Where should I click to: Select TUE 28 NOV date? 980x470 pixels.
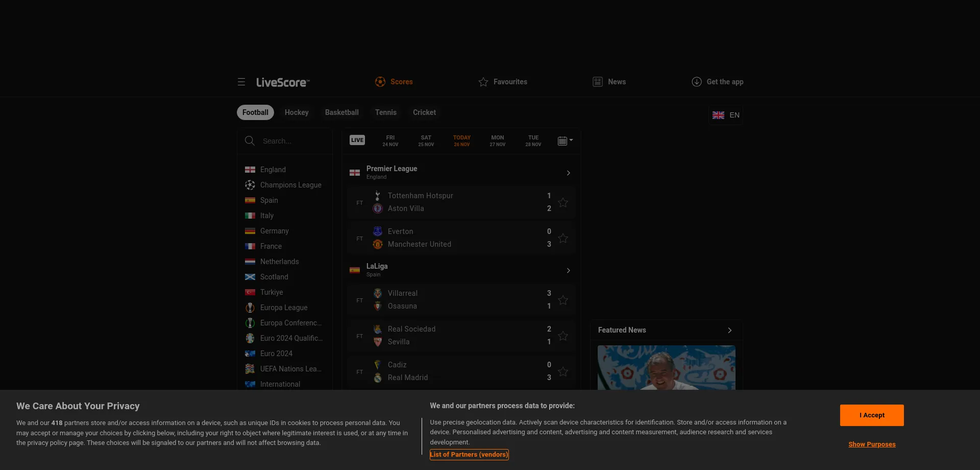(x=533, y=140)
